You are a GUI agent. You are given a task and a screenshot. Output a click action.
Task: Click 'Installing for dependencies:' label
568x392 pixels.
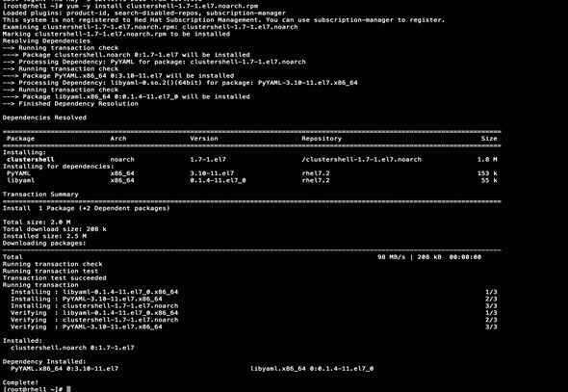59,167
